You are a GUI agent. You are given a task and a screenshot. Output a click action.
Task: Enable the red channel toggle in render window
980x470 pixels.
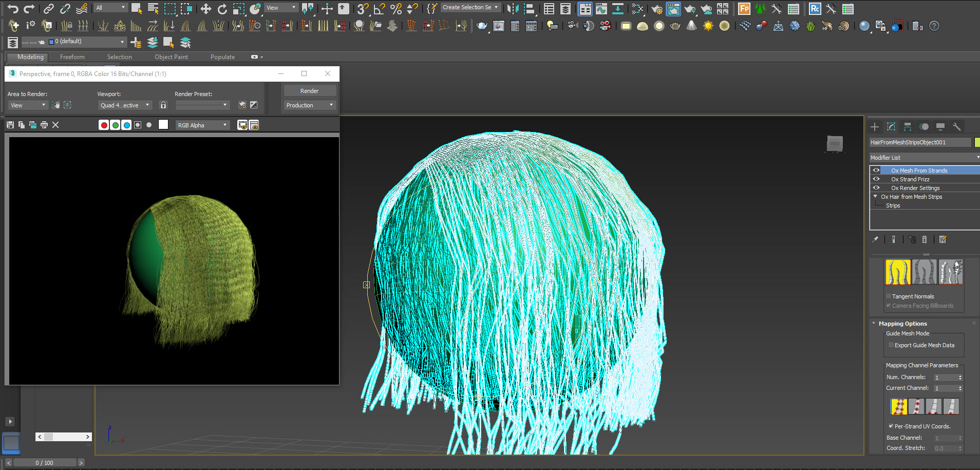coord(104,125)
